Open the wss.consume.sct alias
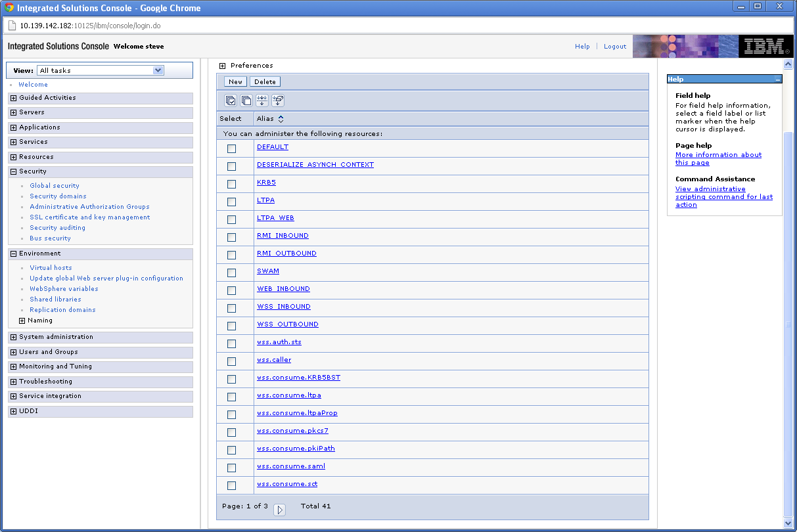797x532 pixels. [x=287, y=484]
